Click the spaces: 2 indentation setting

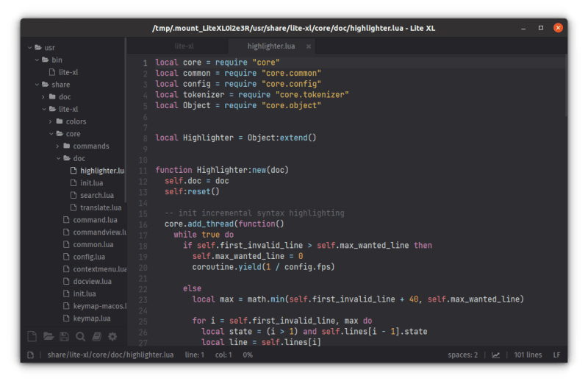[462, 355]
